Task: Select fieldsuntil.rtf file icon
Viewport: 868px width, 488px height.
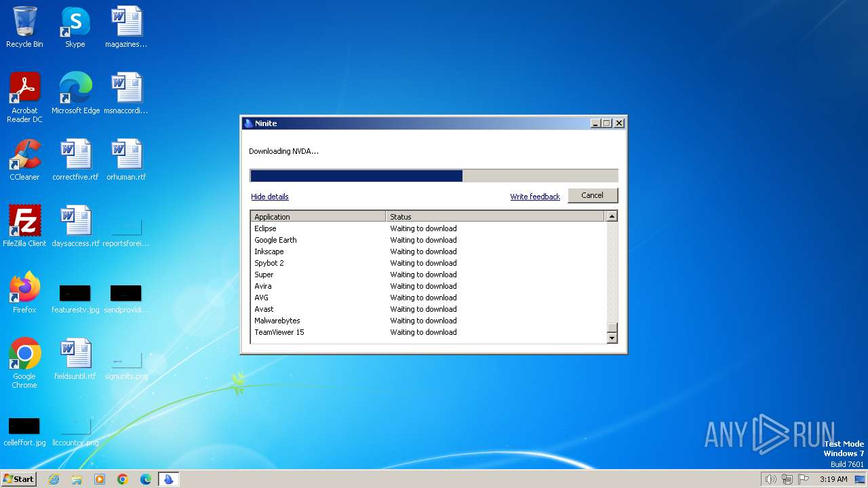Action: tap(75, 359)
